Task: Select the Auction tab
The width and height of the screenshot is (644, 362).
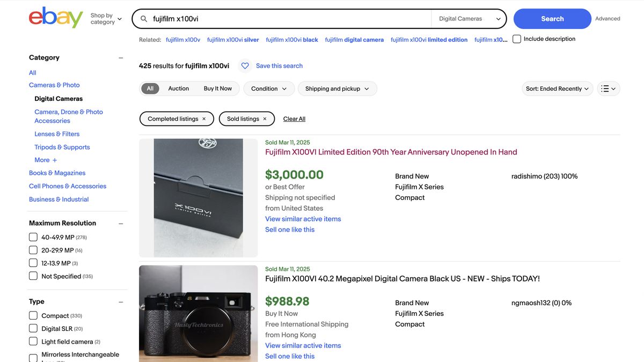Action: 179,89
